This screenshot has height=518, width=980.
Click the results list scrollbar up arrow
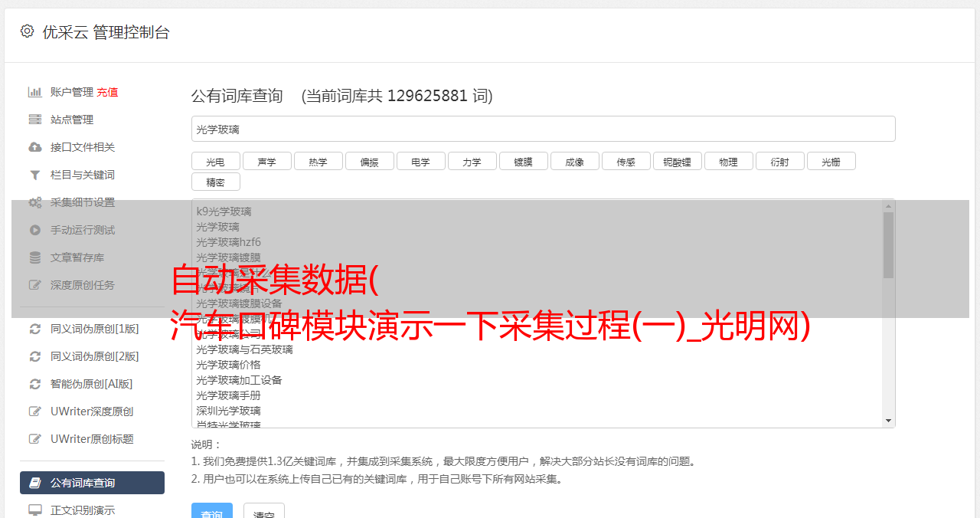[x=888, y=206]
